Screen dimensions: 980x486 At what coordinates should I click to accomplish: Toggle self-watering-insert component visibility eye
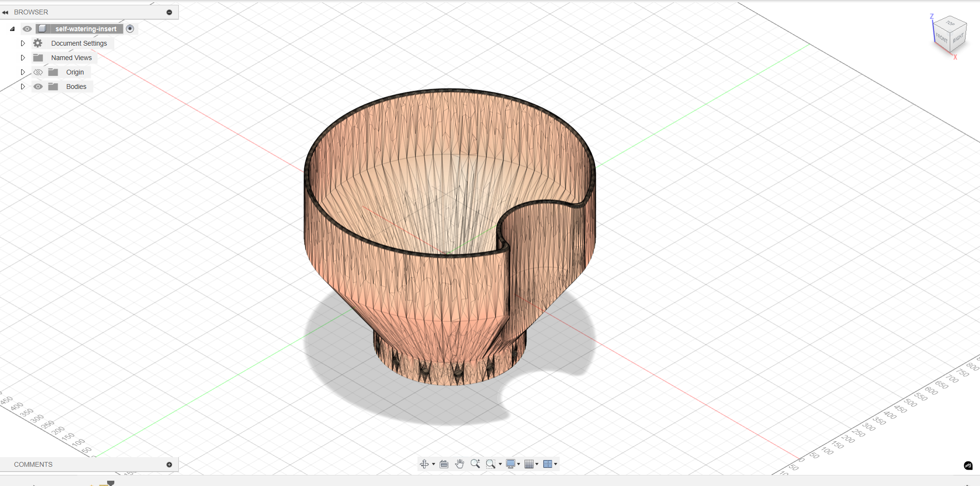(27, 29)
